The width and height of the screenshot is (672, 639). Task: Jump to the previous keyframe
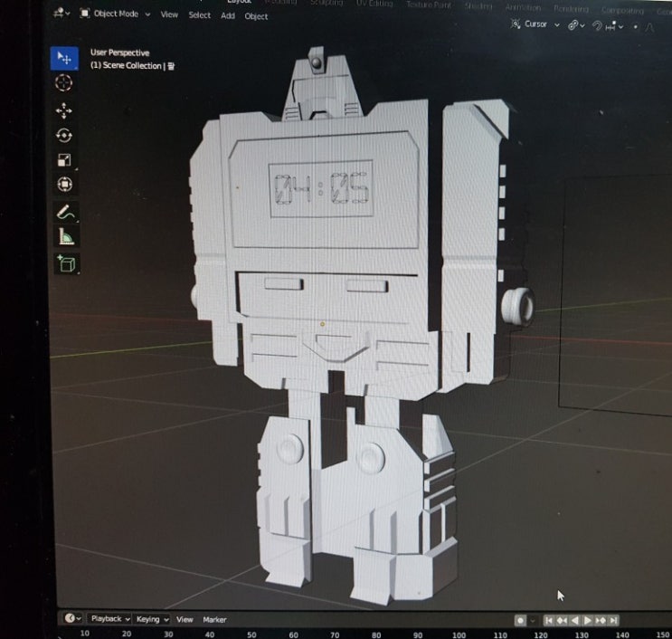[x=562, y=620]
